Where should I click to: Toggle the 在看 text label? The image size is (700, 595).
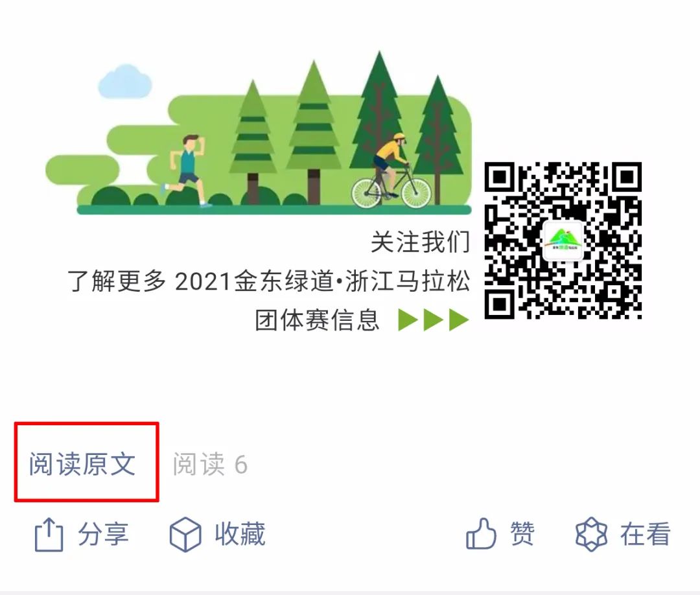point(646,534)
